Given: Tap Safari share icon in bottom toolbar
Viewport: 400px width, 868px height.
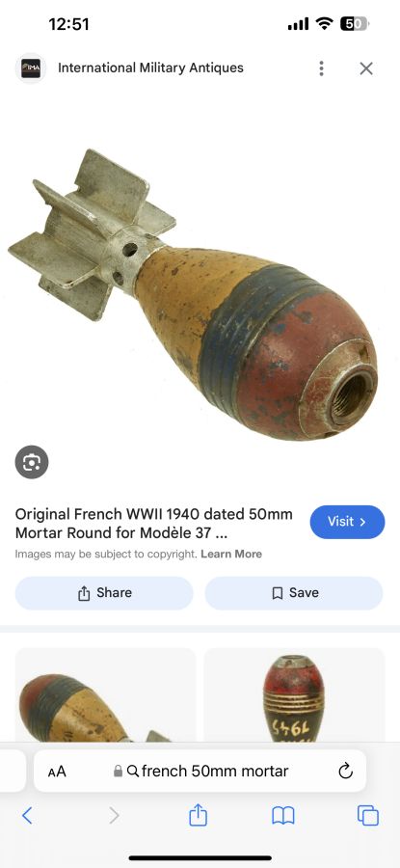Looking at the screenshot, I should coord(198,815).
